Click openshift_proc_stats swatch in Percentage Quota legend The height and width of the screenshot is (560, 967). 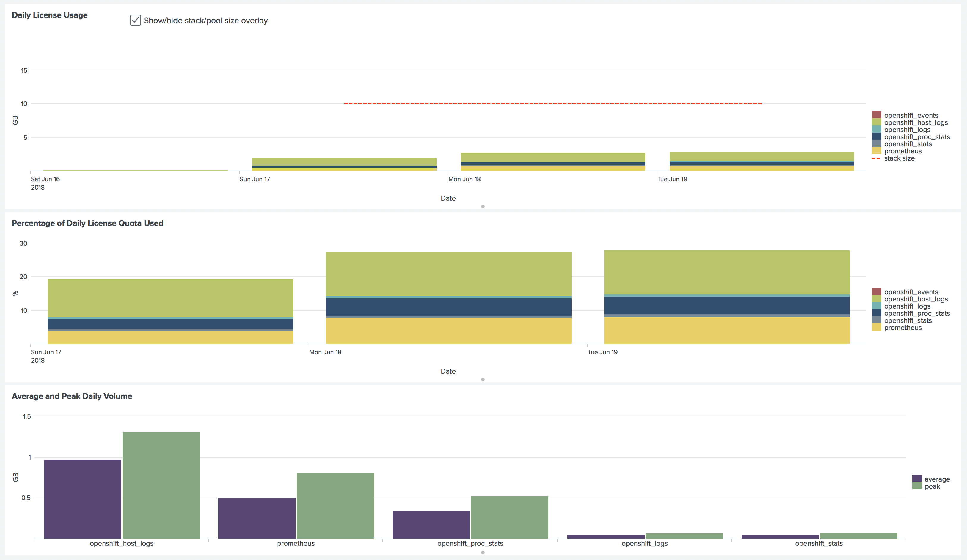(876, 313)
